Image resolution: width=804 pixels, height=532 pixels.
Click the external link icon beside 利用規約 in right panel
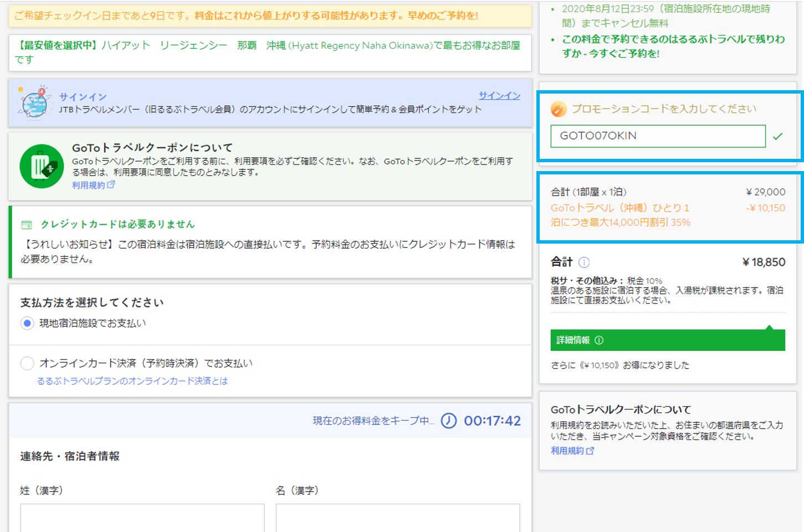[592, 451]
